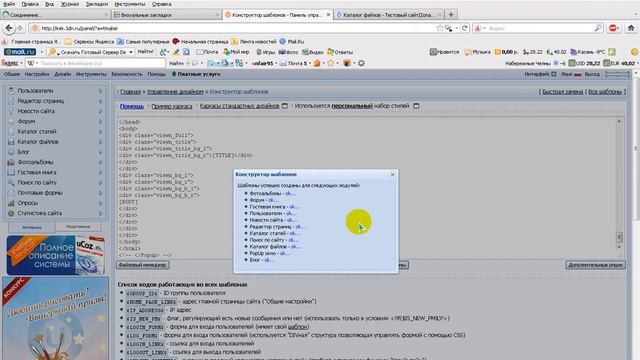
Task: Expand the Пользователи sidebar arrow
Action: (100, 91)
